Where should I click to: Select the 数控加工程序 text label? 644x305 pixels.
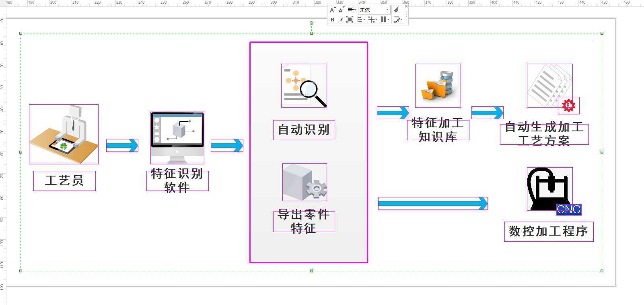pyautogui.click(x=549, y=231)
